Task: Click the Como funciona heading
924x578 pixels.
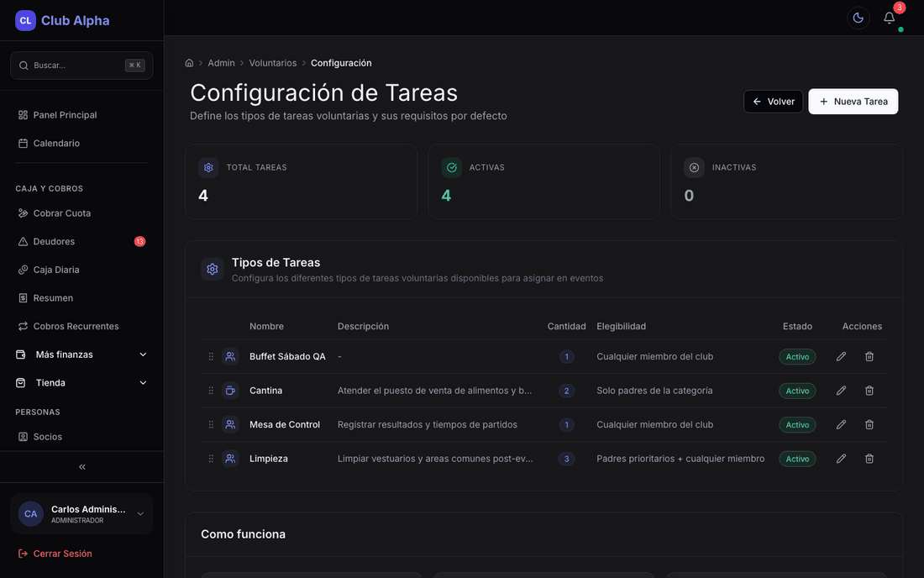Action: pos(243,534)
